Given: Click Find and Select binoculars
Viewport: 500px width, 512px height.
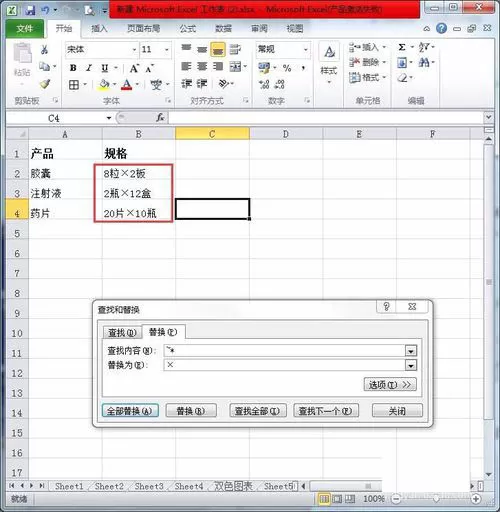Looking at the screenshot, I should (424, 62).
